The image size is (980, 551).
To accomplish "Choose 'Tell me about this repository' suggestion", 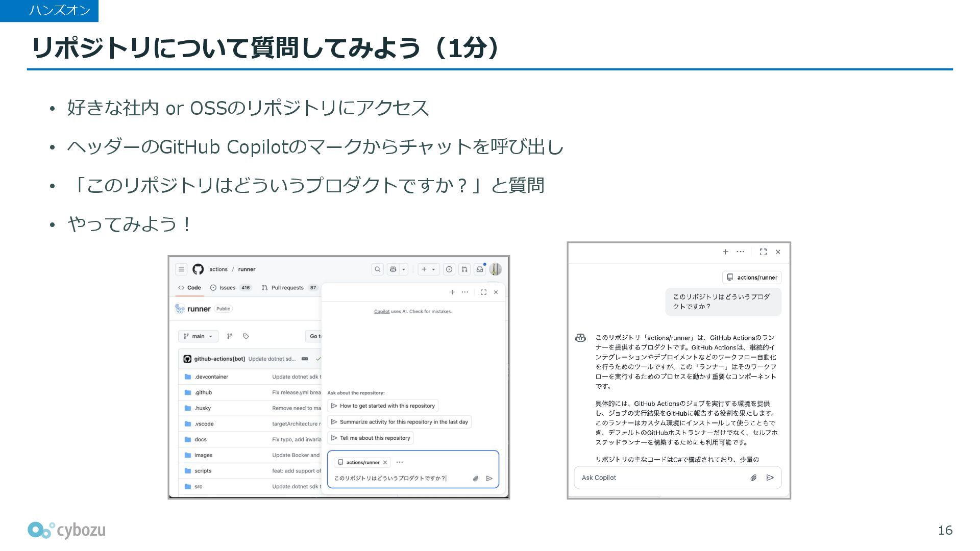I will pyautogui.click(x=371, y=438).
